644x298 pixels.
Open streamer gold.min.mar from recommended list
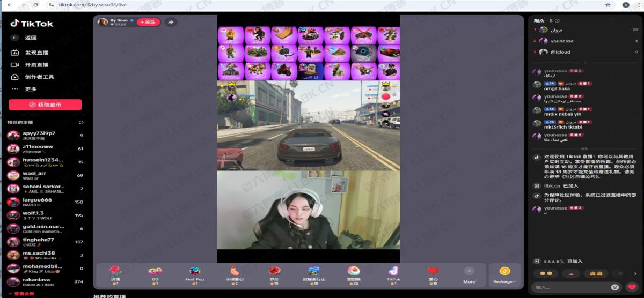45,228
